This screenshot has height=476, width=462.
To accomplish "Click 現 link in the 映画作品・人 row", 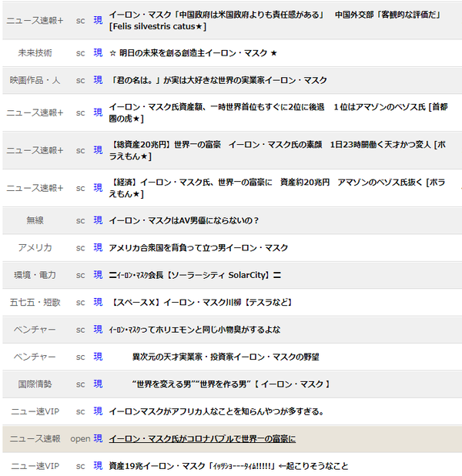I will point(98,80).
